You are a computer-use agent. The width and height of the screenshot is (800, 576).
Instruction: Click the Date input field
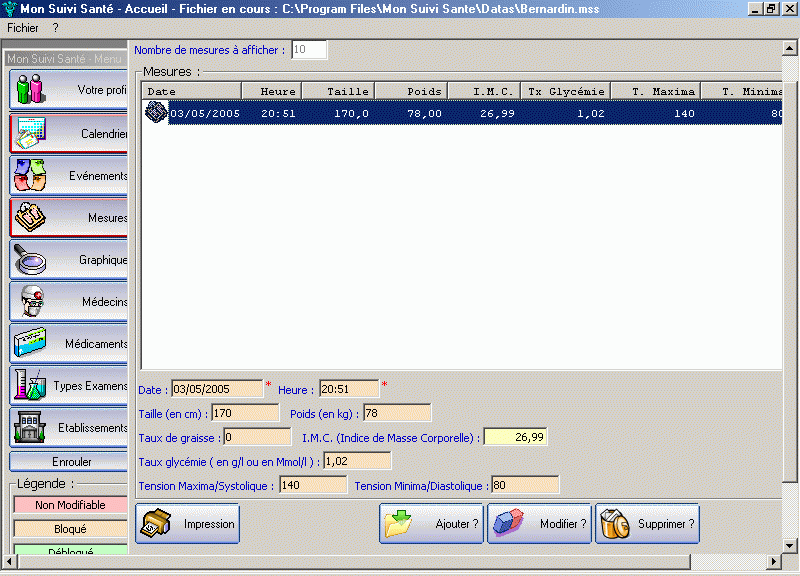tap(217, 389)
